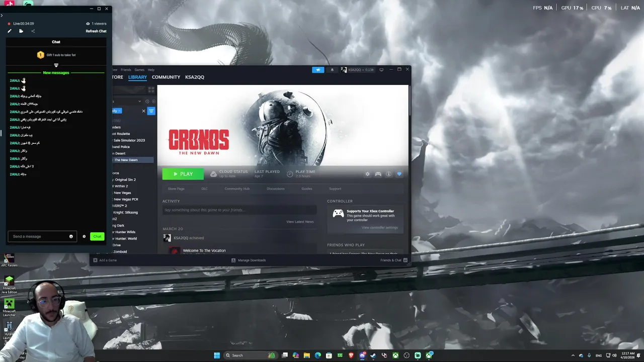This screenshot has height=362, width=644.
Task: Open advanced filter options blue icon
Action: coord(151,111)
